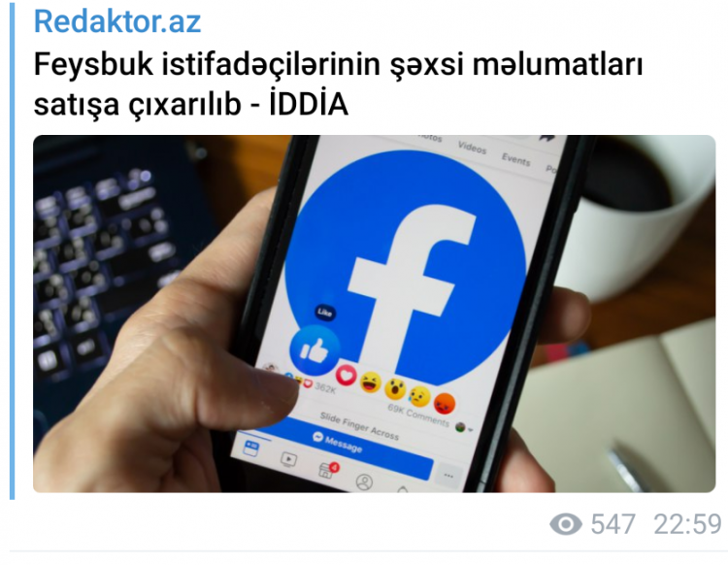Viewport: 728px width, 565px height.
Task: Click the 547 view count
Action: coord(612,524)
